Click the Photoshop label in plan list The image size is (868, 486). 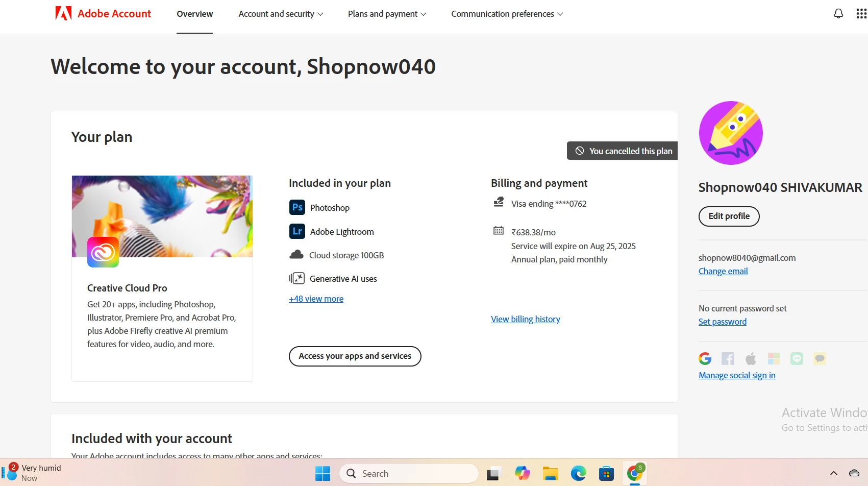(x=330, y=208)
